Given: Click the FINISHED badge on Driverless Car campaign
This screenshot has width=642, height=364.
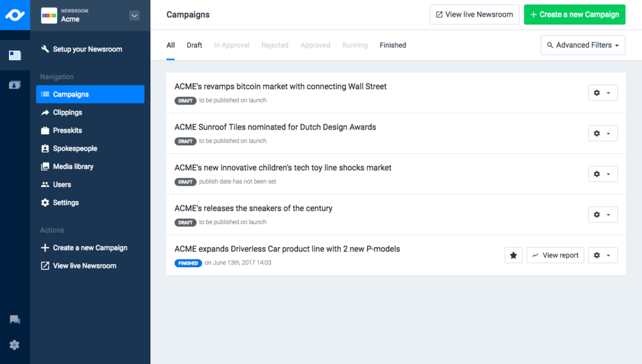Looking at the screenshot, I should tap(188, 263).
